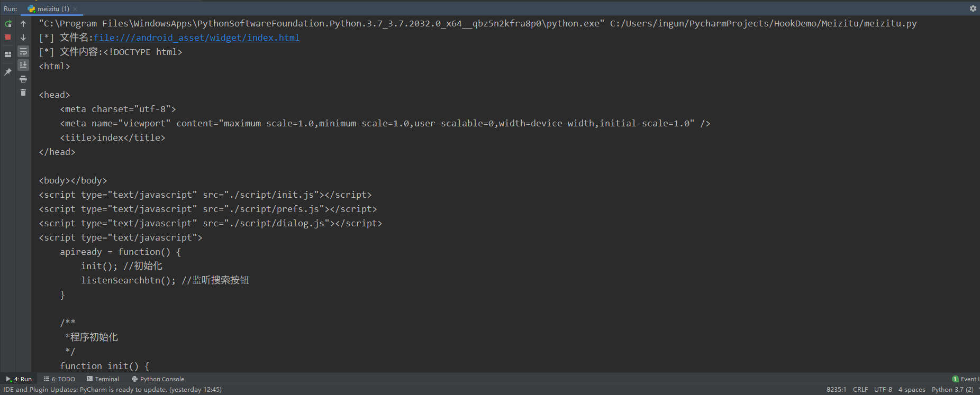Image resolution: width=980 pixels, height=395 pixels.
Task: Rerun the meizitu script
Action: pyautogui.click(x=8, y=24)
